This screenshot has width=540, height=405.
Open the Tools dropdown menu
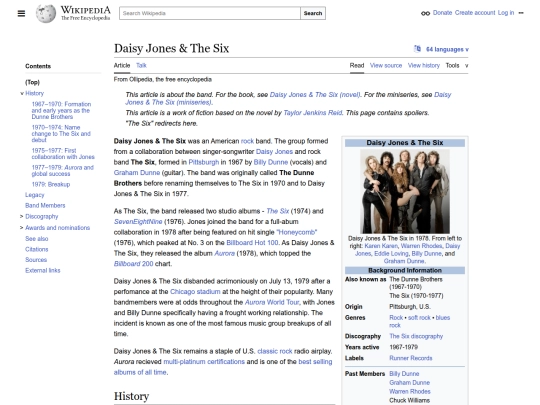(457, 65)
